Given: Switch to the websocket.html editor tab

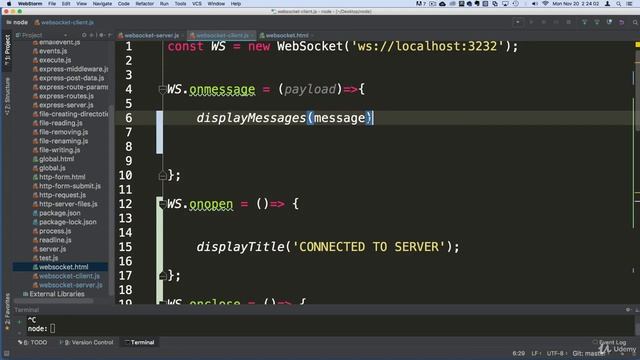Looking at the screenshot, I should click(286, 36).
